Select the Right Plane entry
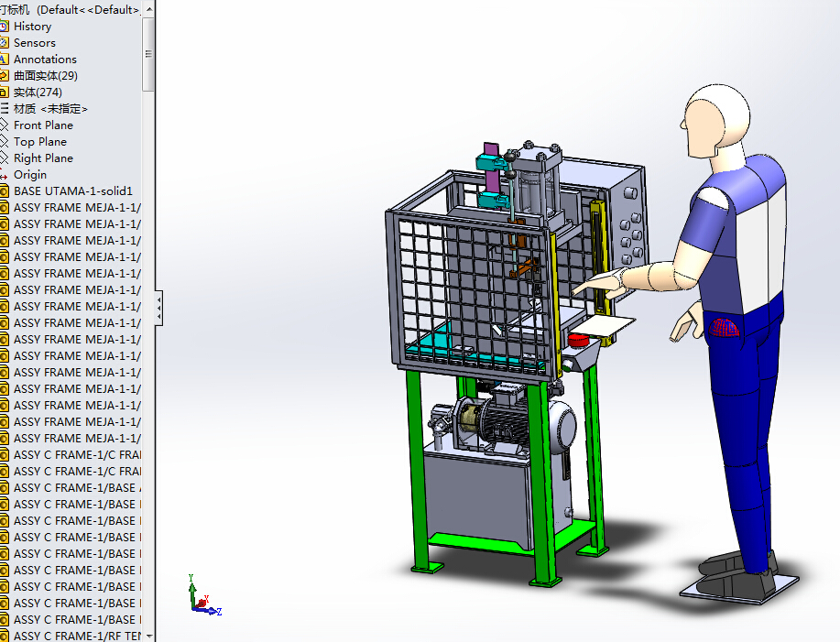Screen dimensions: 840x642 43,158
